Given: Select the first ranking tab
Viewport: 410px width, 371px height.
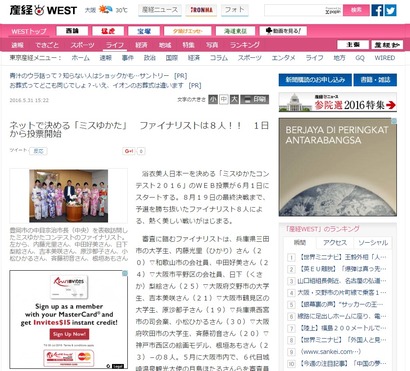Looking at the screenshot, I should [300, 243].
